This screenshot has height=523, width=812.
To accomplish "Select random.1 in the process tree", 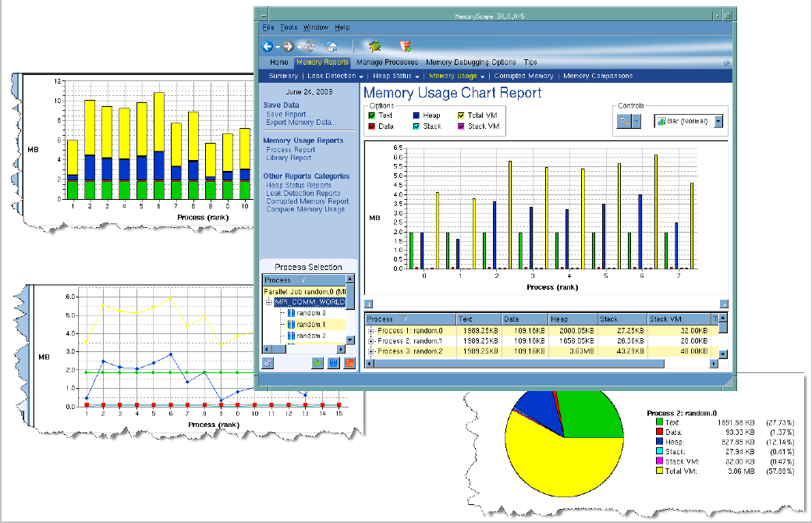I will [310, 324].
